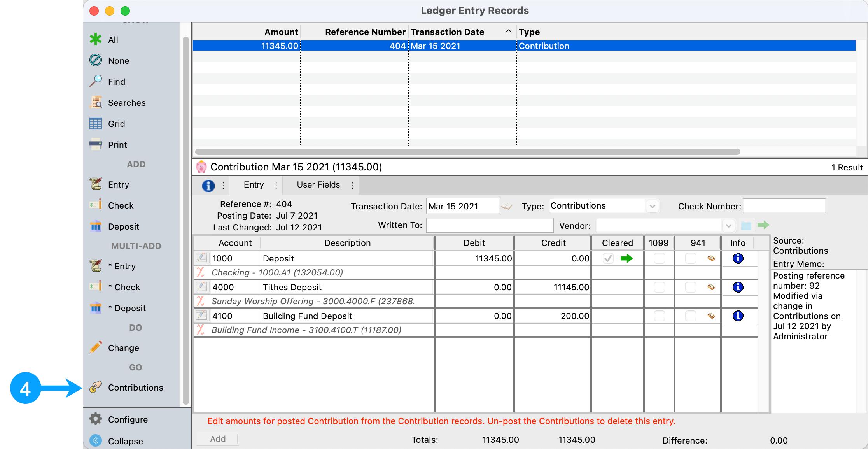The image size is (868, 449).
Task: Open Searches in the sidebar
Action: (x=126, y=103)
